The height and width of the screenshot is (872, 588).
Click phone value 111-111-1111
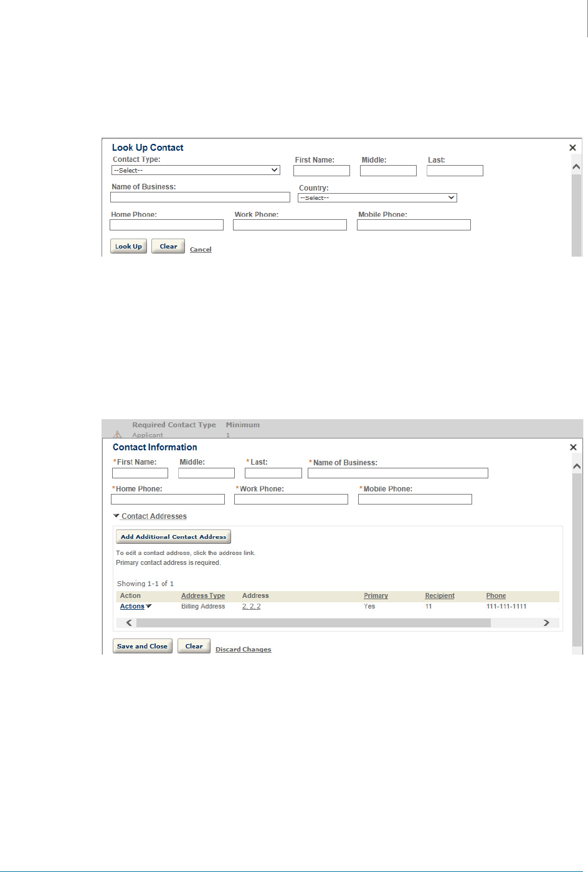506,607
